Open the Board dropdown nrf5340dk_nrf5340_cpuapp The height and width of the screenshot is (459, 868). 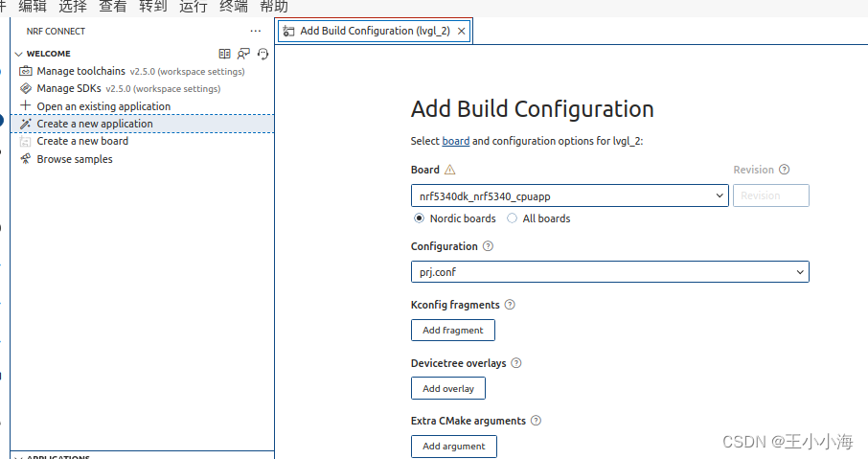(570, 195)
